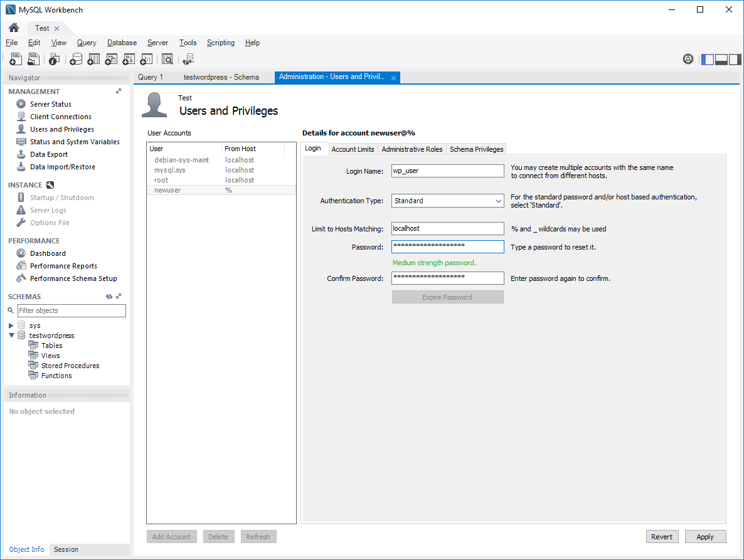Refresh the Schemas list
The height and width of the screenshot is (560, 744).
[x=109, y=297]
